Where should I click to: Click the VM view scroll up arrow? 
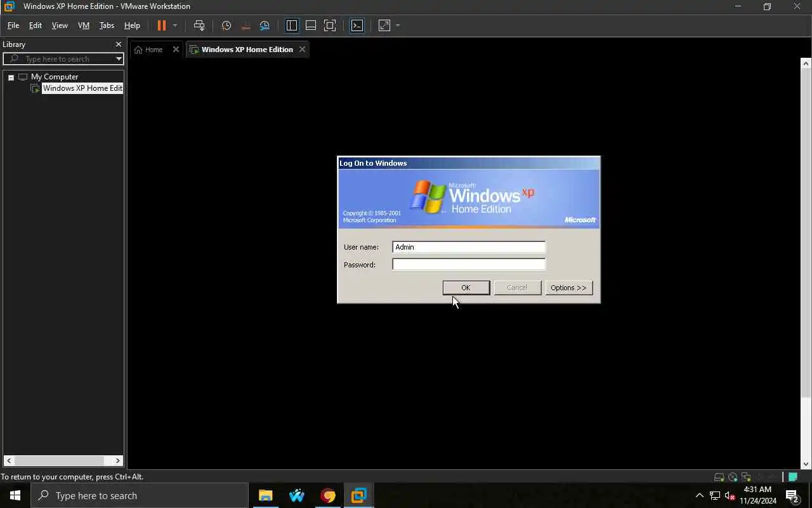[x=806, y=63]
